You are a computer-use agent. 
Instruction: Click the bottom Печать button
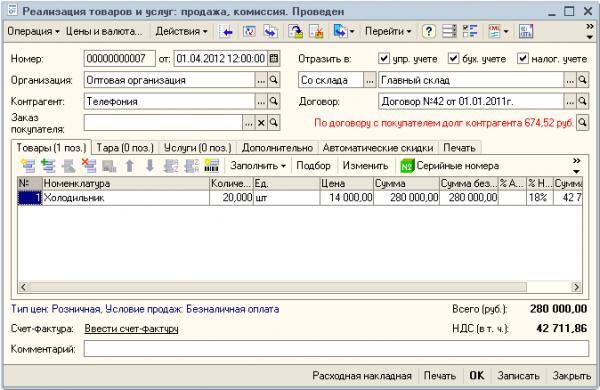pos(439,375)
